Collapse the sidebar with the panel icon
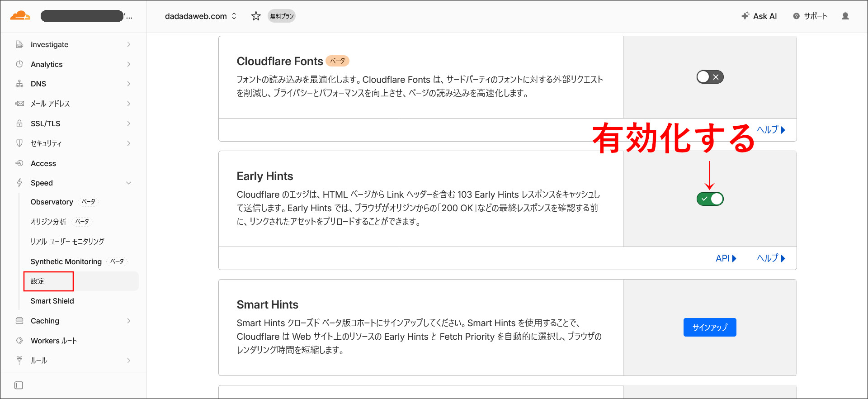This screenshot has height=399, width=868. (19, 385)
